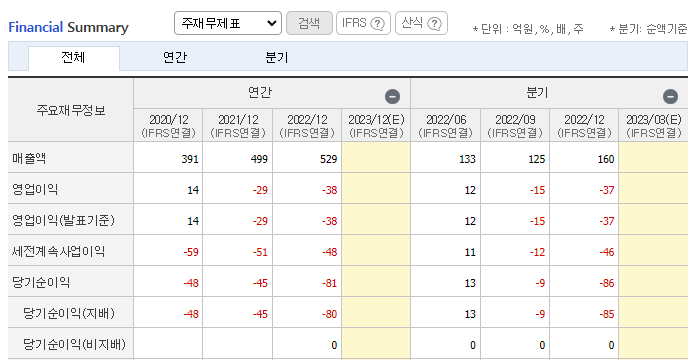Click the 단위 unit note text
Viewport: 695px width, 360px height.
click(528, 29)
